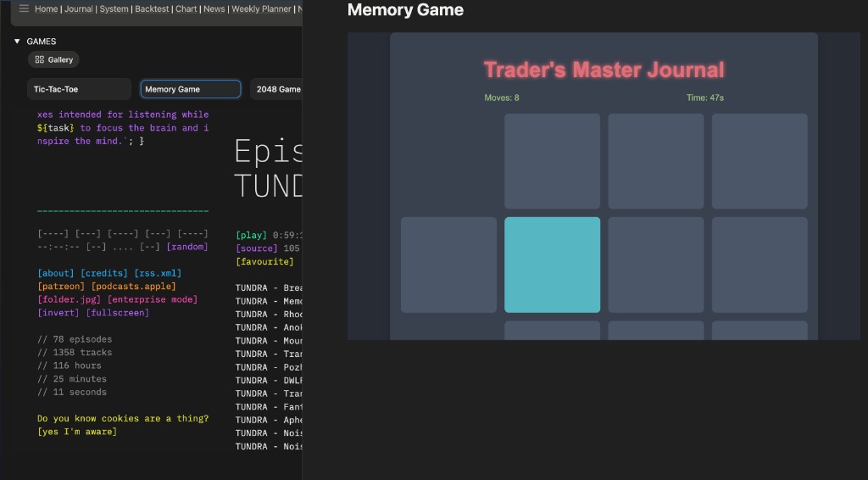Click the [play] control

[x=251, y=235]
